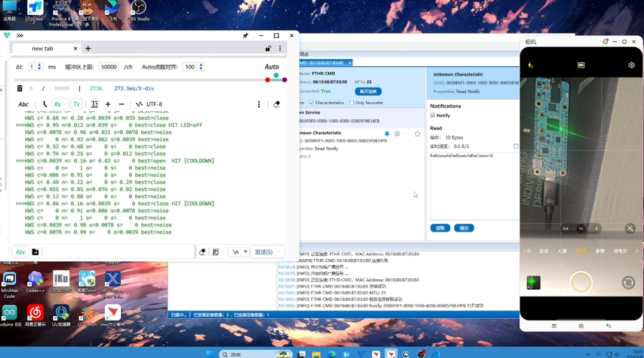Open the line-ending \n dropdown
The image size is (644, 358).
pyautogui.click(x=240, y=252)
